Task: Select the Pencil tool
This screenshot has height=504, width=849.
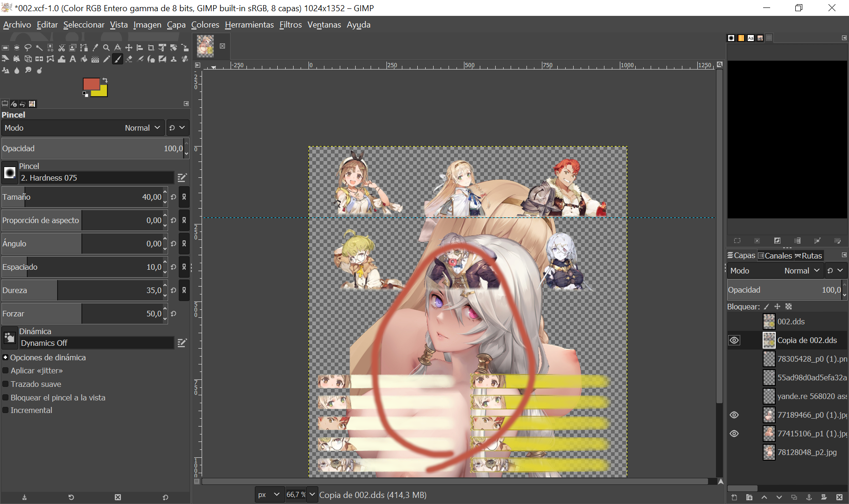Action: (106, 59)
